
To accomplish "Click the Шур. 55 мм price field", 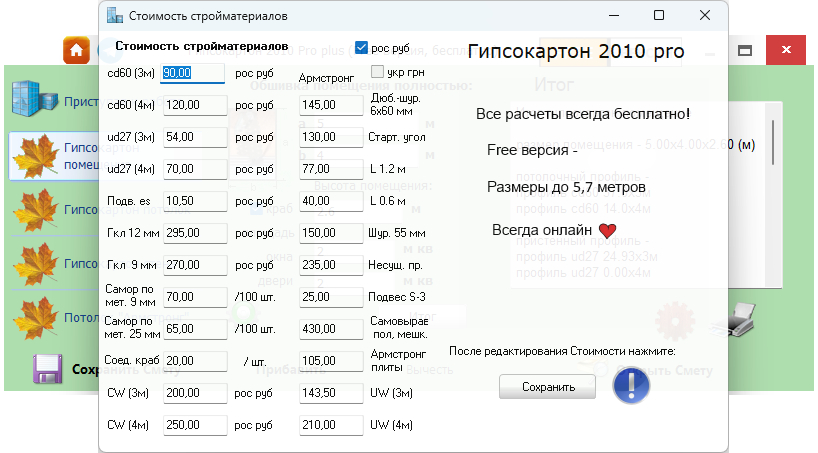I will (331, 233).
